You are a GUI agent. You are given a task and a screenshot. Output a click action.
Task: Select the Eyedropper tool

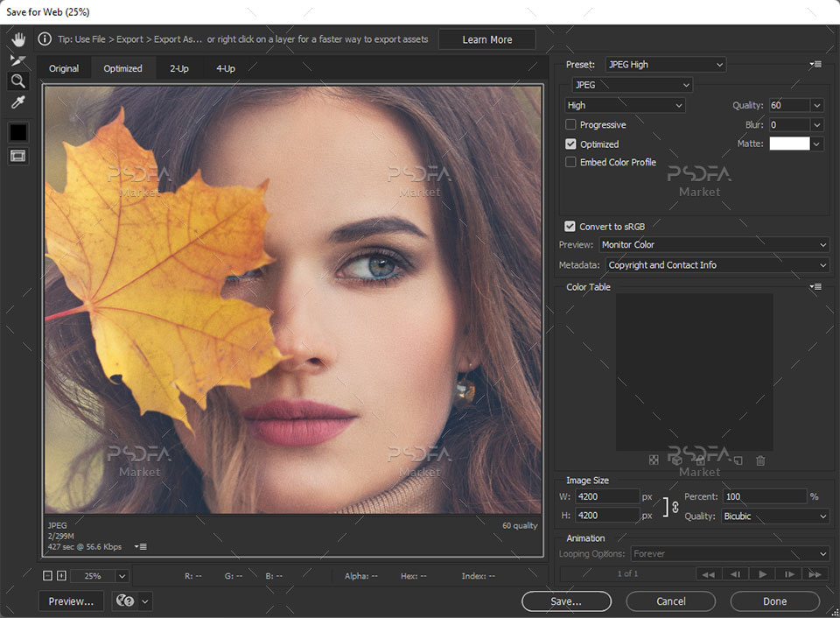tap(18, 103)
